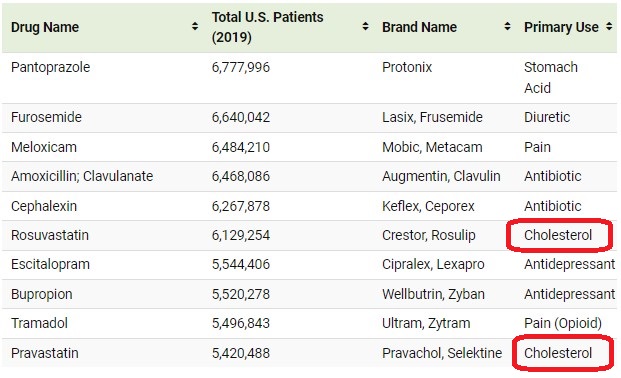
Task: Select Total U.S. Patients (2019) header
Action: (267, 27)
